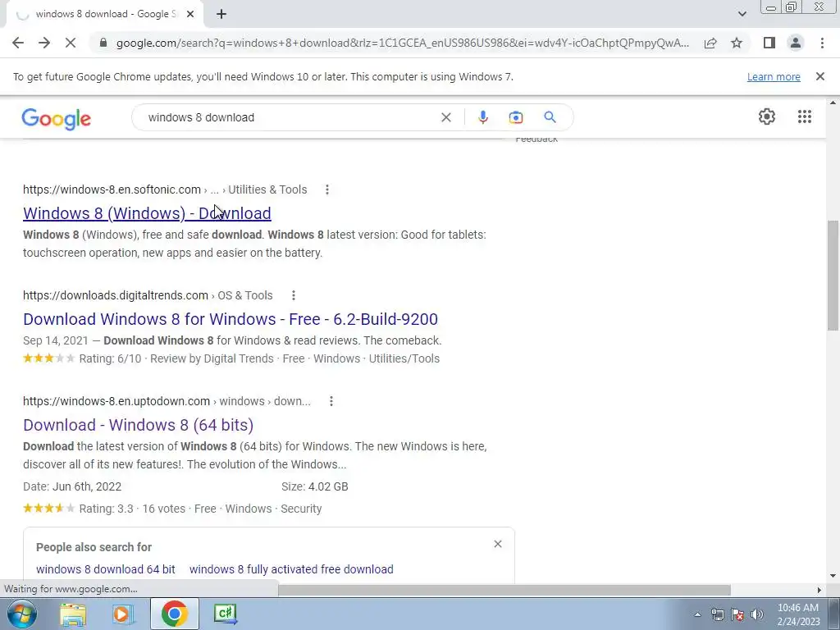Open Google quick settings gear
The image size is (840, 630).
[767, 116]
